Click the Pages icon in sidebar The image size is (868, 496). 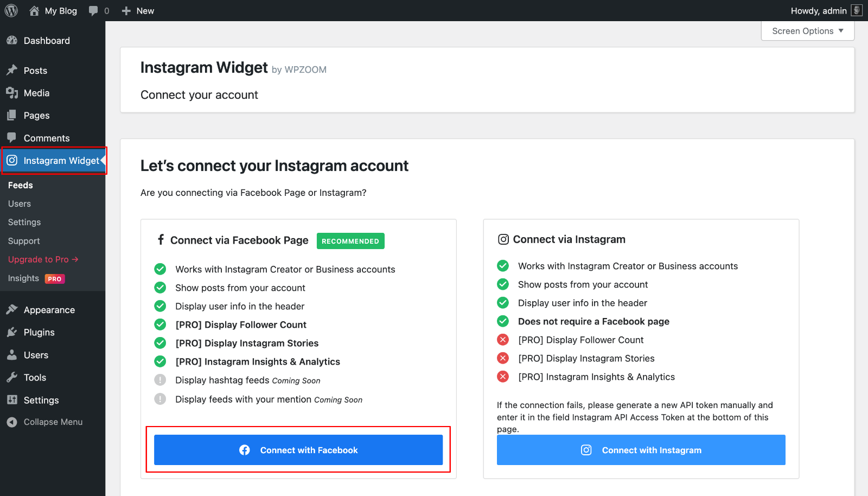tap(12, 115)
